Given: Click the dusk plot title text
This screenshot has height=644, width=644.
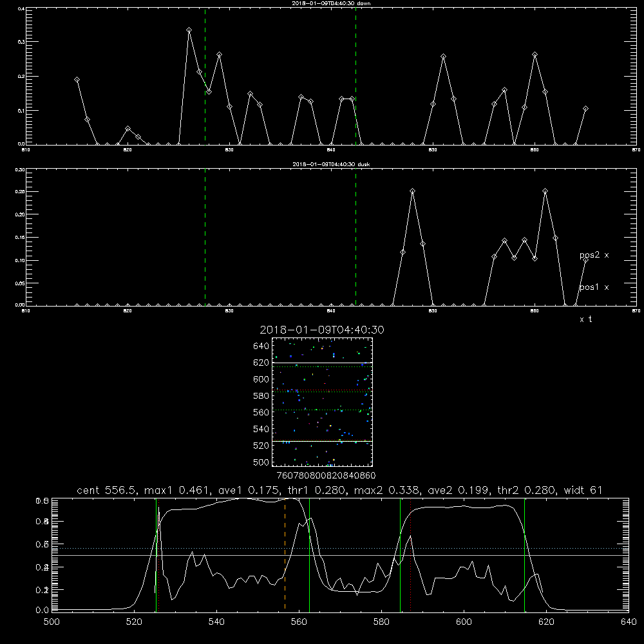Looking at the screenshot, I should [331, 164].
